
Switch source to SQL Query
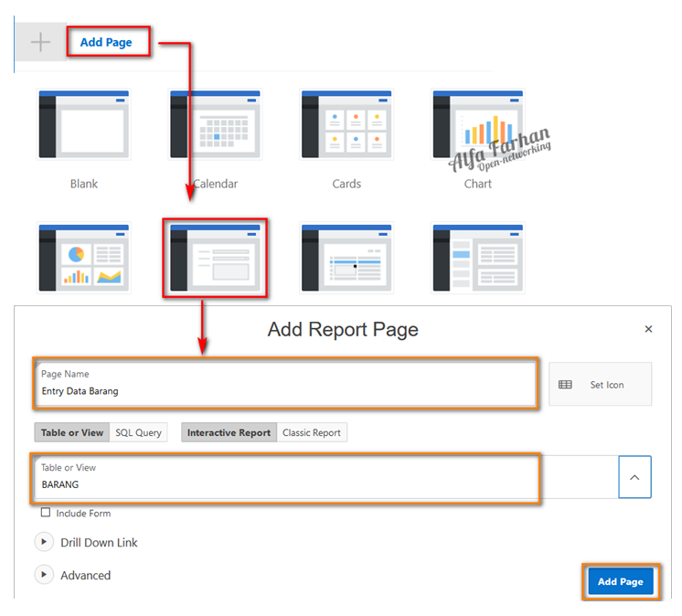[138, 432]
